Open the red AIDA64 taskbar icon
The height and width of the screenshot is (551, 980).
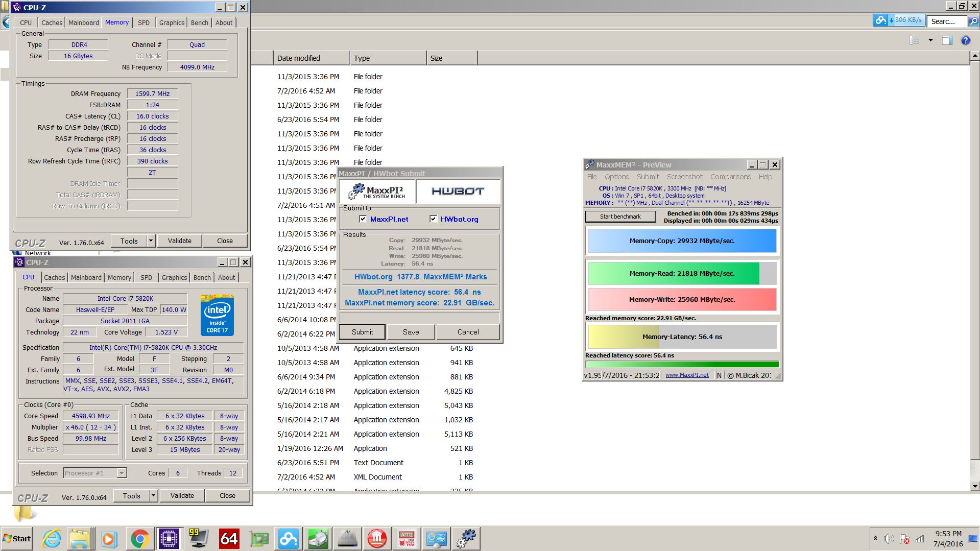(229, 539)
